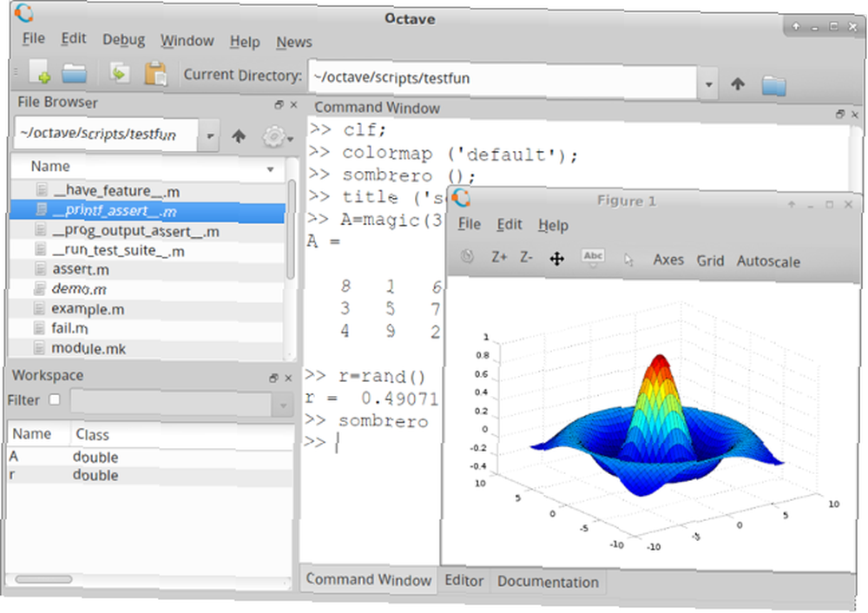The image size is (868, 613).
Task: Open the Edit menu in Figure 1
Action: (x=509, y=224)
